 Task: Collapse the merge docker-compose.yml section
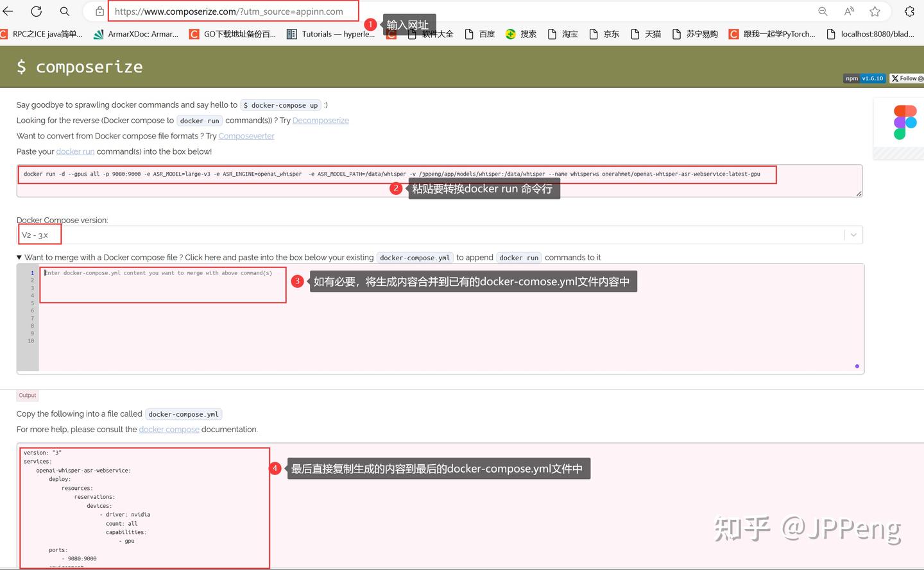[20, 257]
